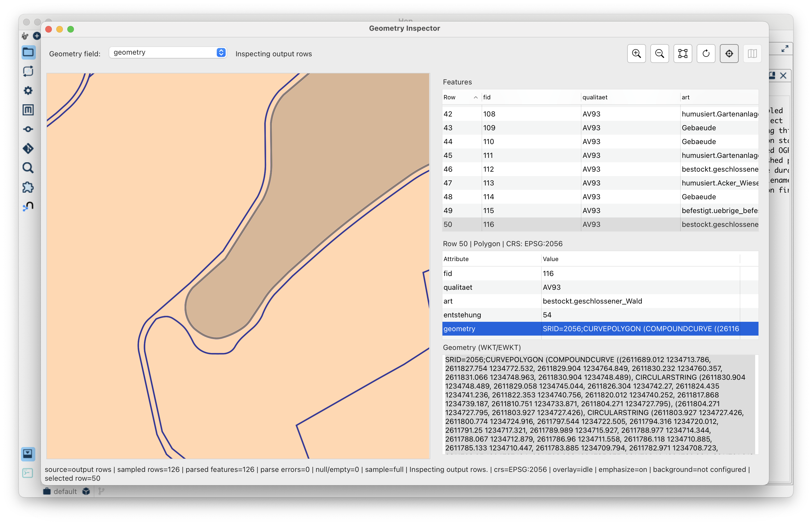Open the pipeline loop icon in sidebar
This screenshot has width=812, height=526.
click(x=28, y=71)
